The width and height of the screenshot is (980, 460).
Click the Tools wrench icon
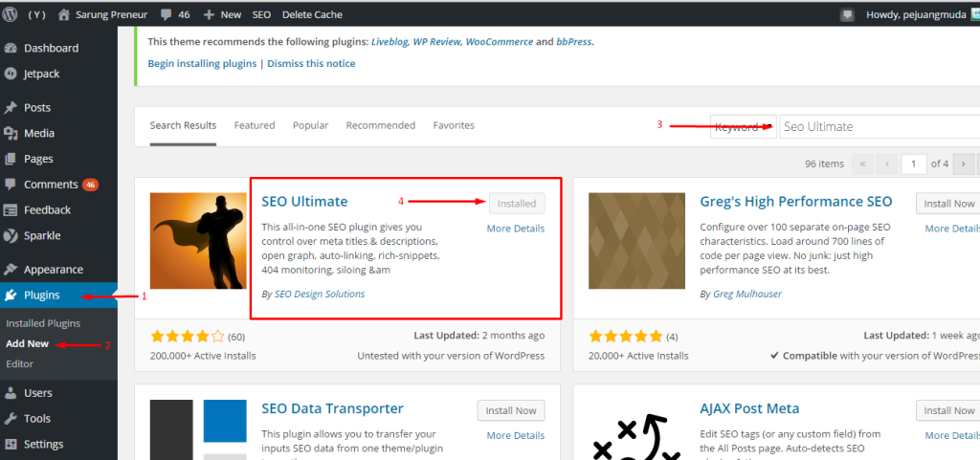pyautogui.click(x=10, y=419)
